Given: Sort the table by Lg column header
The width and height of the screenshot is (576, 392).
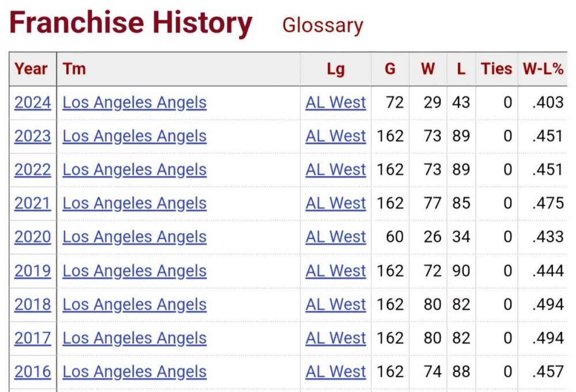Looking at the screenshot, I should click(336, 70).
